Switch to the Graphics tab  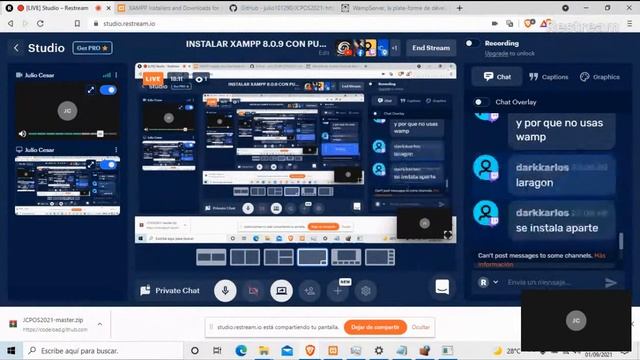[600, 77]
